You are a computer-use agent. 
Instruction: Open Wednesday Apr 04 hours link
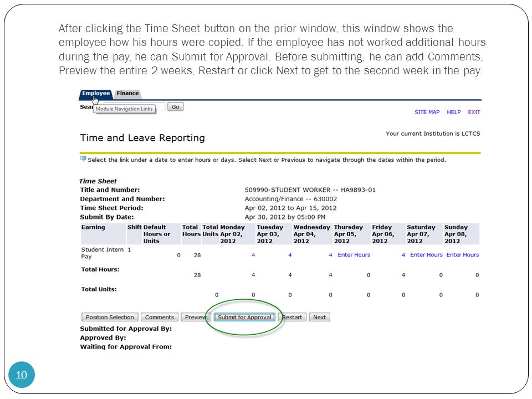point(330,255)
